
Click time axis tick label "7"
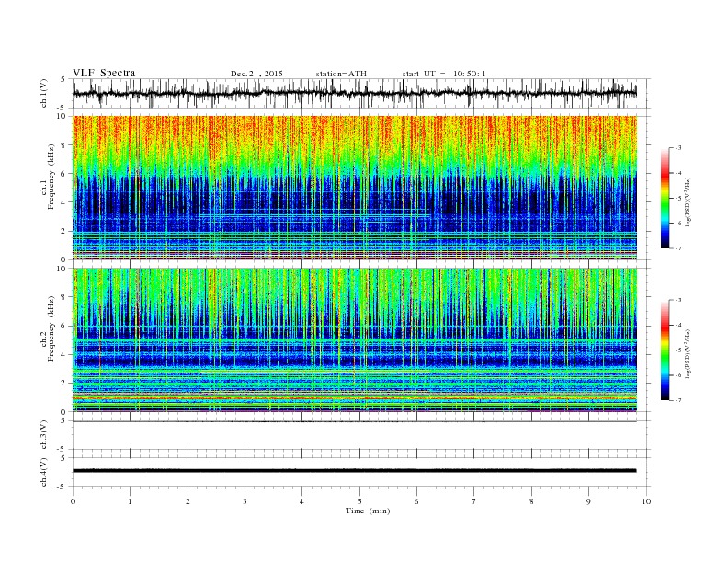tap(474, 501)
